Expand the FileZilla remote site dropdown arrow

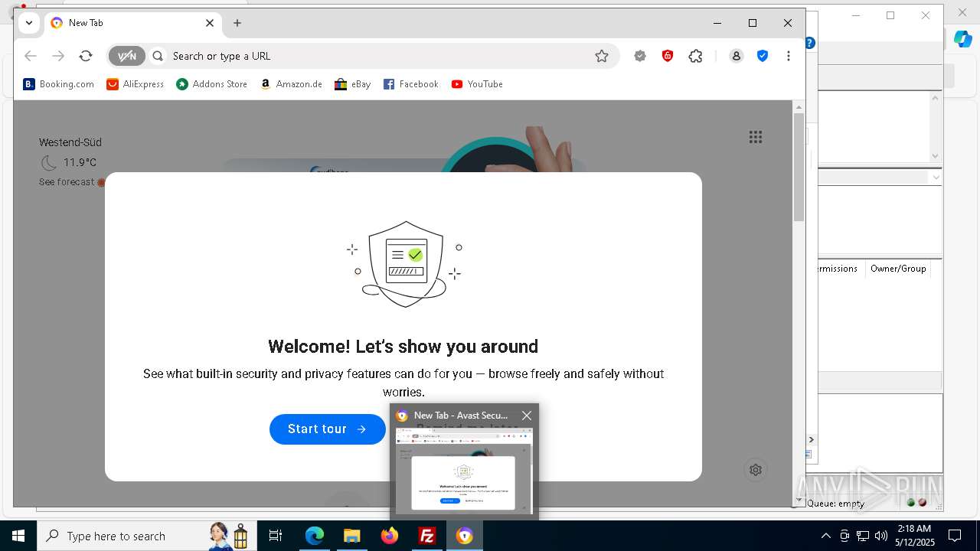tap(935, 177)
